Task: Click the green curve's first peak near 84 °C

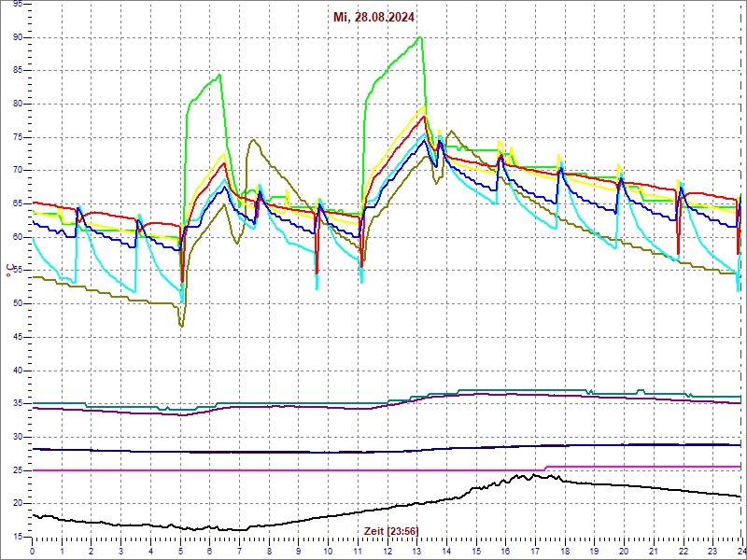Action: (218, 75)
